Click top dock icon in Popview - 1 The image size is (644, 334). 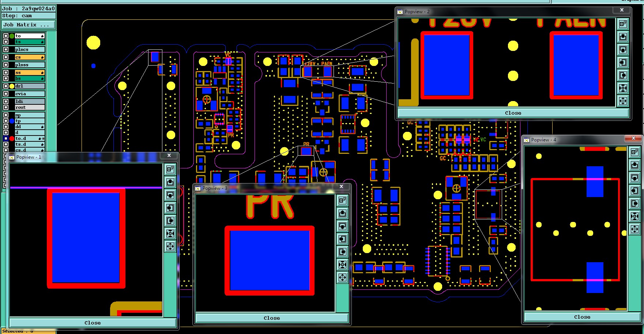[x=170, y=169]
